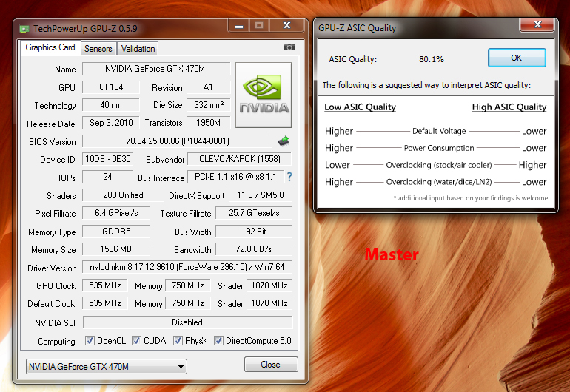Click the Default Clock field 535 MHz
This screenshot has height=392, width=570.
coord(105,303)
